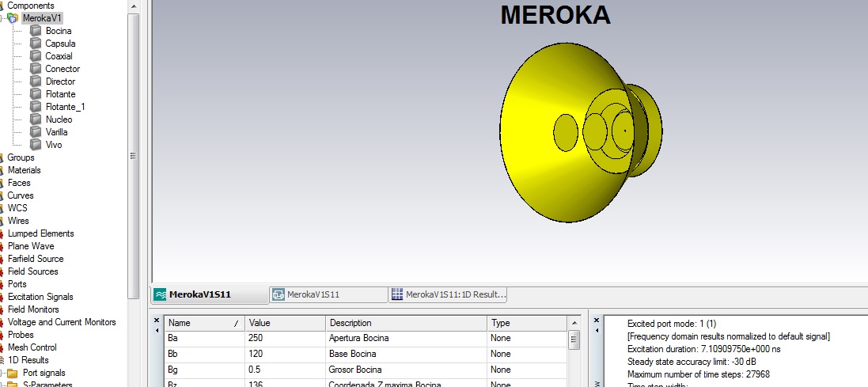Screen dimensions: 868x387
Task: Select Conector in the component tree
Action: (63, 69)
